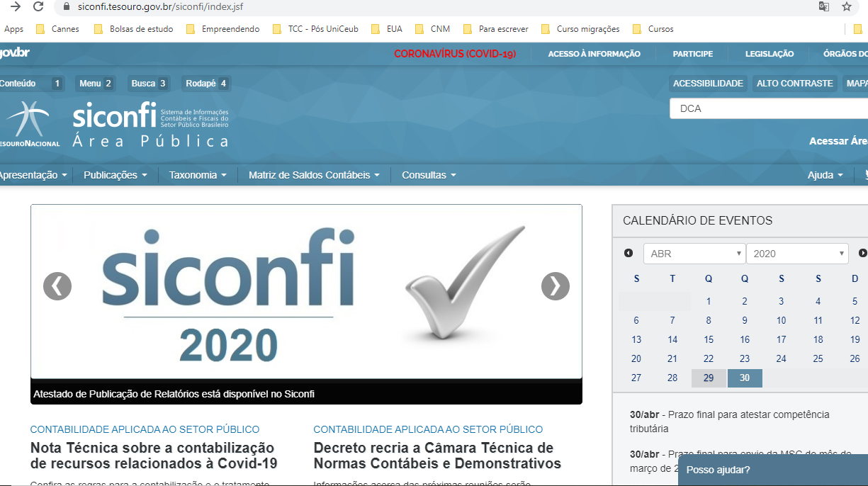Open the Cannes bookmark folder
868x486 pixels.
tap(58, 29)
